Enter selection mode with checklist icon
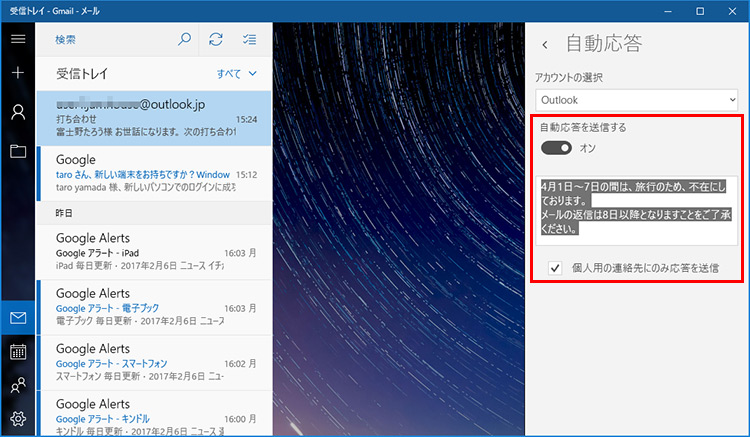Screen dimensions: 750x437 [x=249, y=39]
